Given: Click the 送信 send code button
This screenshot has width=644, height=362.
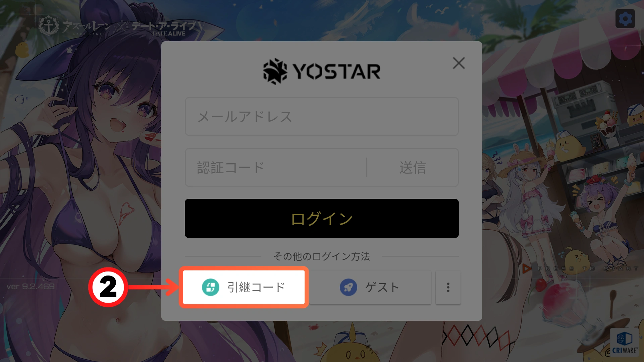Looking at the screenshot, I should pos(413,167).
